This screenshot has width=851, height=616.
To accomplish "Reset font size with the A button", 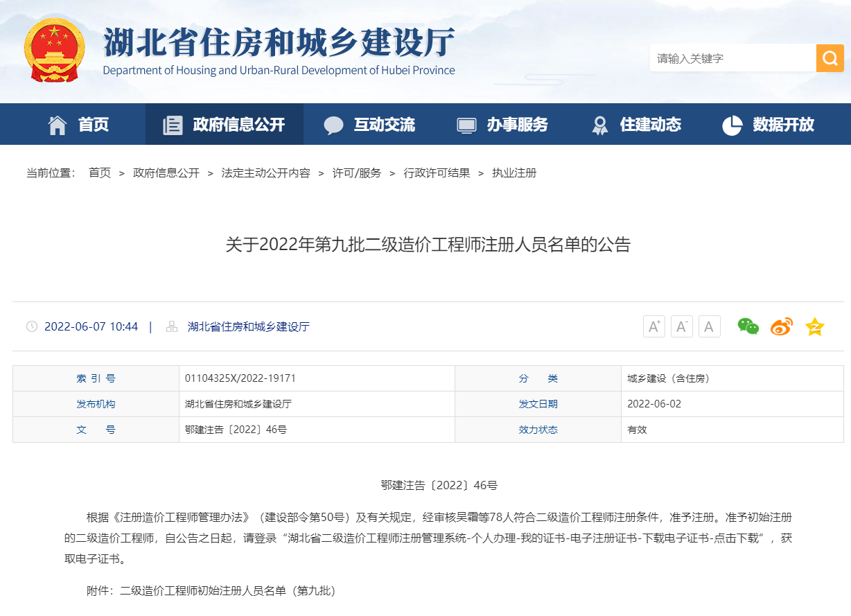I will pyautogui.click(x=709, y=326).
